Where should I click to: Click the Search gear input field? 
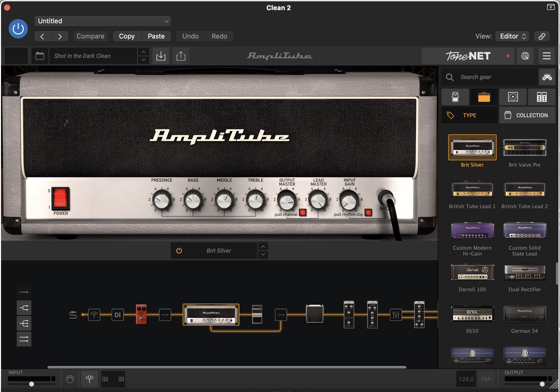490,77
